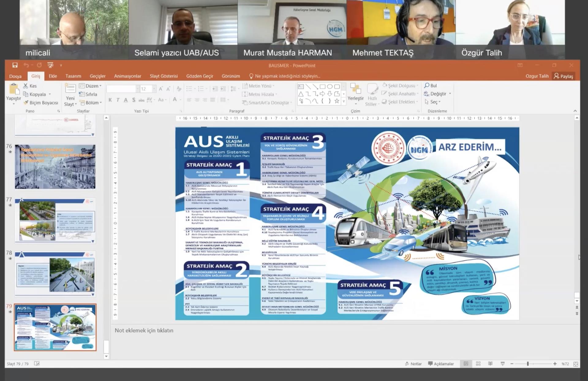Open the Görünüm tab
Image resolution: width=588 pixels, height=381 pixels.
coord(231,76)
